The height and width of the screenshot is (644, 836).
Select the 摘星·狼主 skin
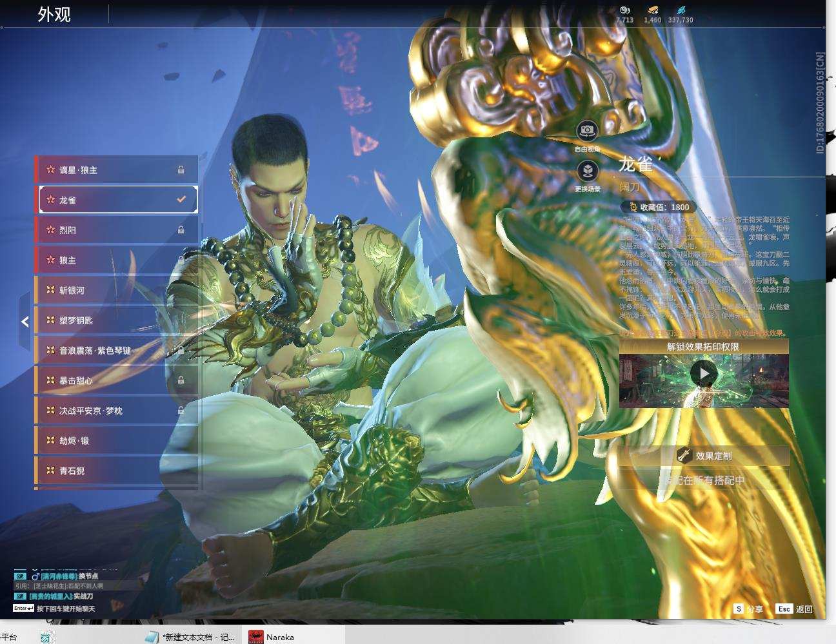coord(116,170)
